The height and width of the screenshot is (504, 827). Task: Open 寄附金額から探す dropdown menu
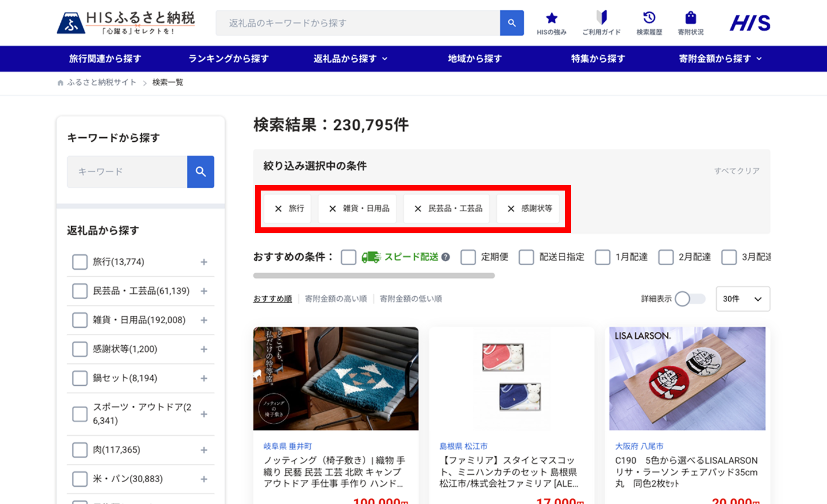pyautogui.click(x=720, y=59)
